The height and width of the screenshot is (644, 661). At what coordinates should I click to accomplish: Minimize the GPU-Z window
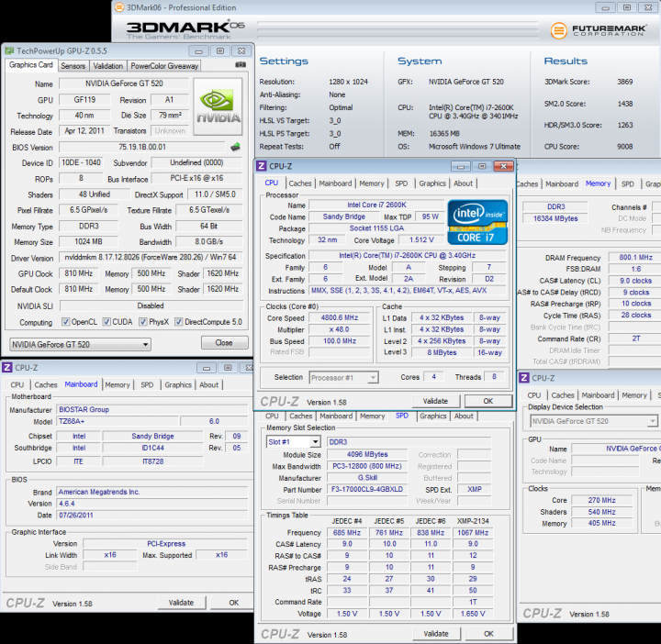[198, 51]
